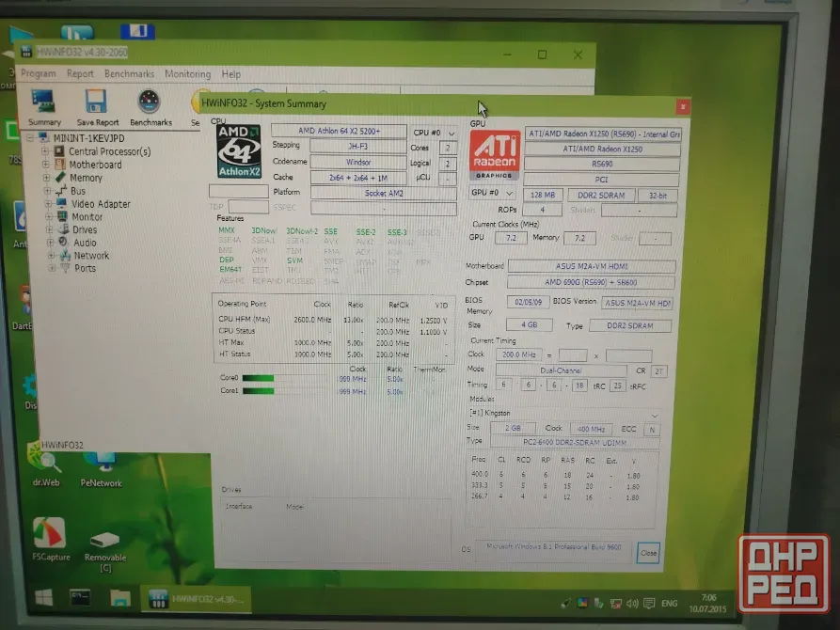
Task: Click the HWiNFO32 main window title icon
Action: click(25, 52)
